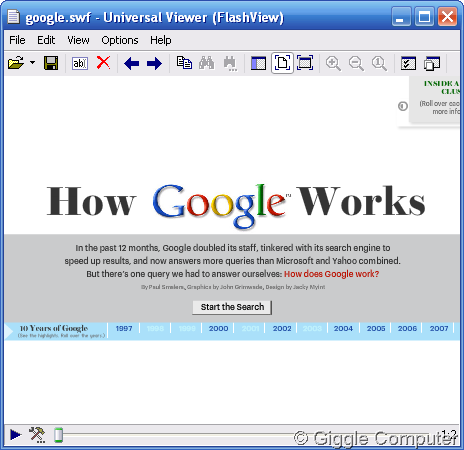Click the rename (ab|) toolbar icon
This screenshot has width=464, height=450.
coord(80,63)
